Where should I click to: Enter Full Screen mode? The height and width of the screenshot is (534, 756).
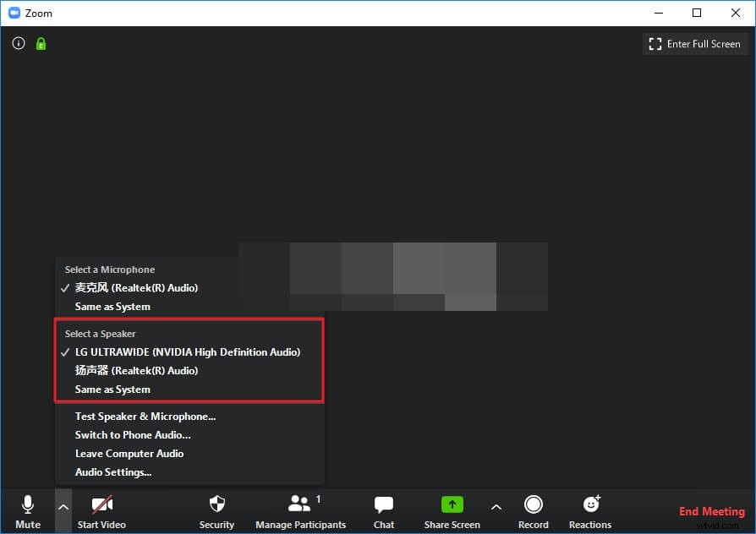pos(695,43)
